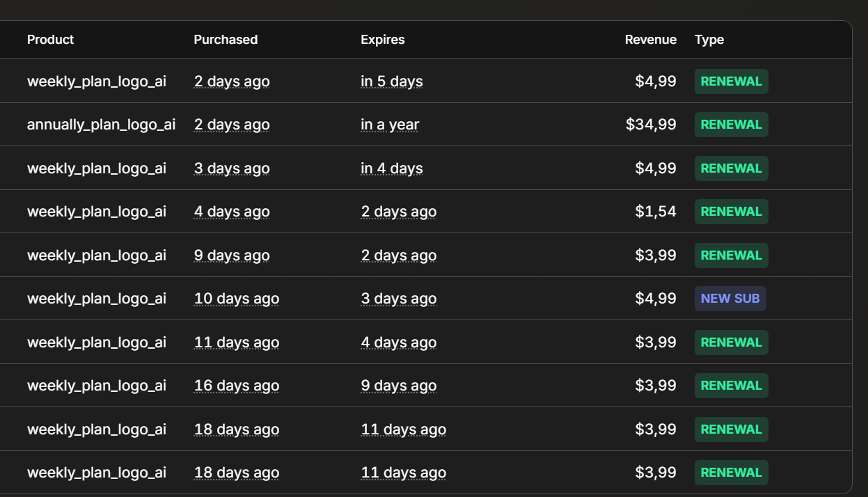868x497 pixels.
Task: Select the $1,54 revenue amount
Action: 656,212
